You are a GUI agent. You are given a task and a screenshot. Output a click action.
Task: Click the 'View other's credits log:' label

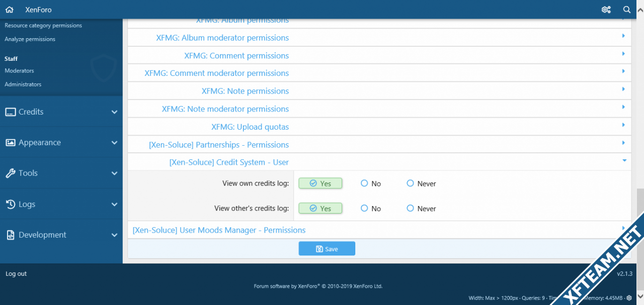(252, 208)
